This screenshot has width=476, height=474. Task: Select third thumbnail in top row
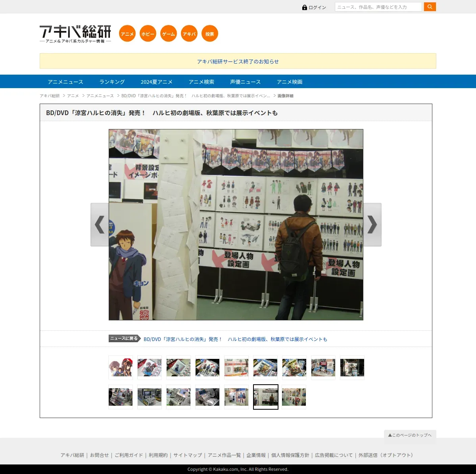point(178,368)
